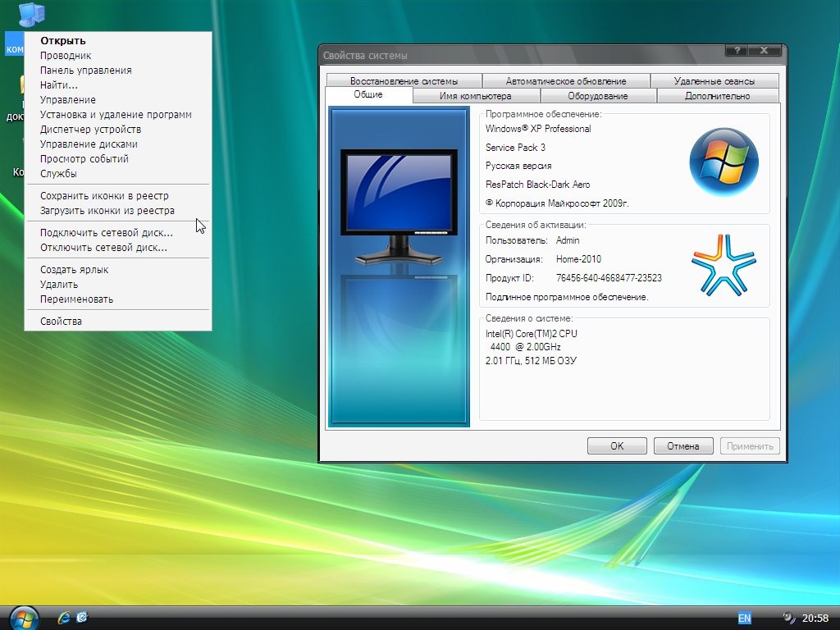Confirm the dialog with OK

(x=617, y=445)
